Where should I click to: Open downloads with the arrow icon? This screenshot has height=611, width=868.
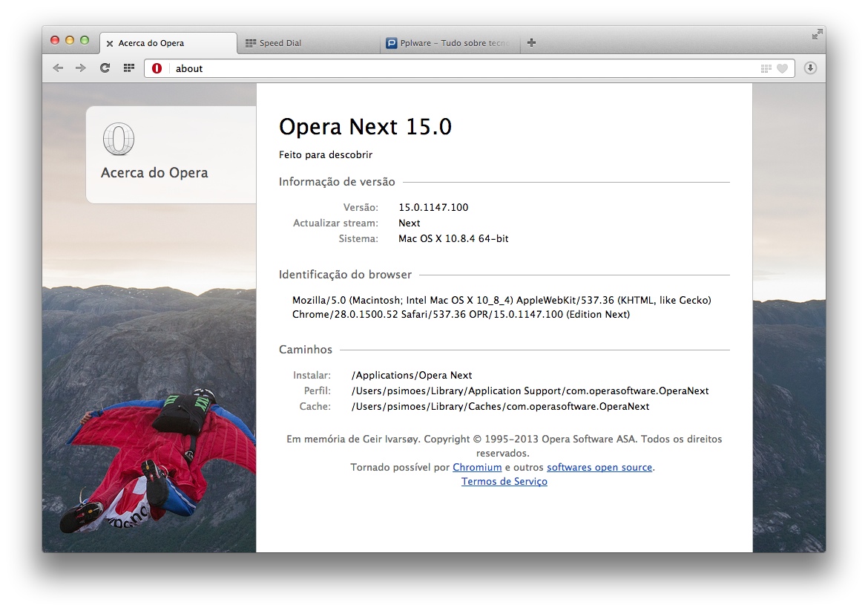click(810, 68)
